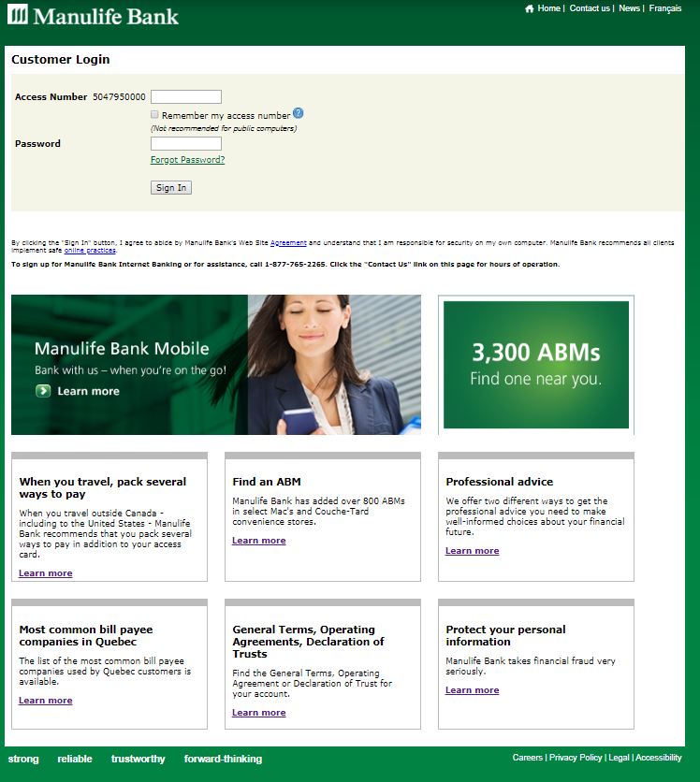Click 'General Terms, Operating Agreements' heading
Screen dimensions: 700x782
(308, 642)
